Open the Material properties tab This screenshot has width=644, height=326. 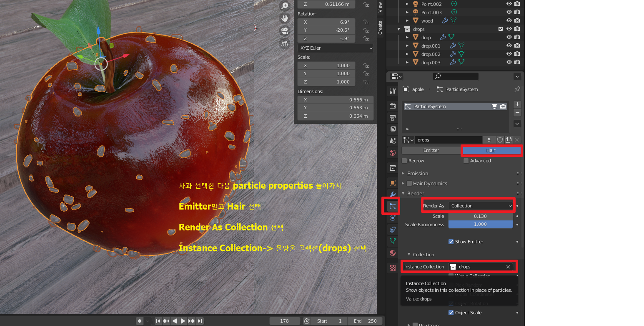coord(392,253)
